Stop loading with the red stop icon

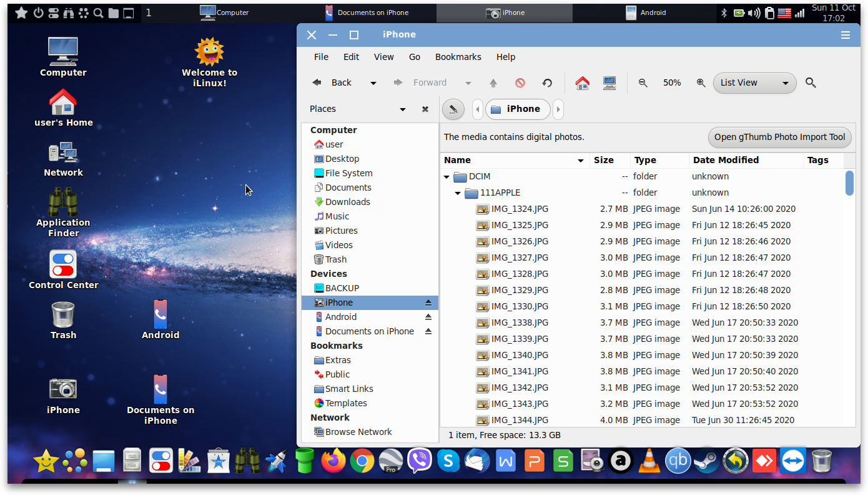520,82
